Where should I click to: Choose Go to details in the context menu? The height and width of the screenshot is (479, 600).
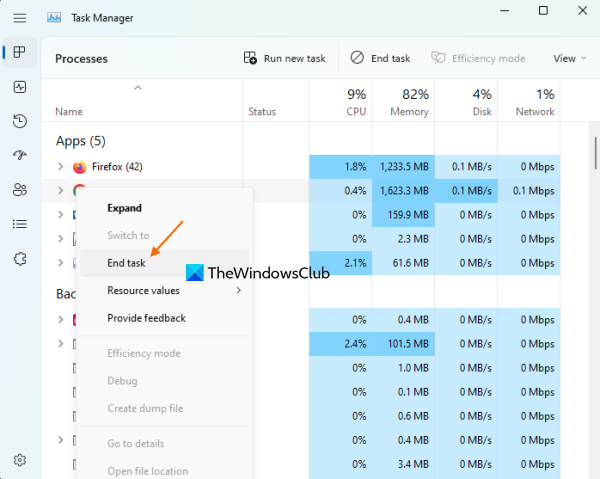tap(165, 443)
